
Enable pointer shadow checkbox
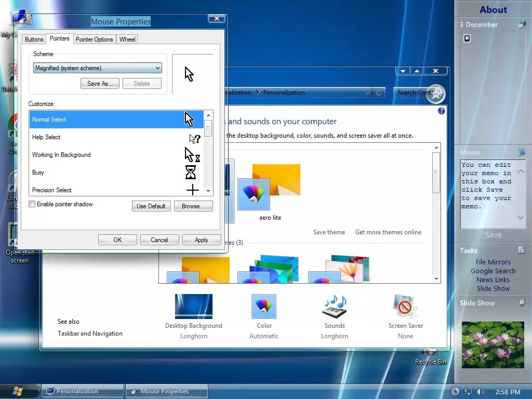click(32, 204)
